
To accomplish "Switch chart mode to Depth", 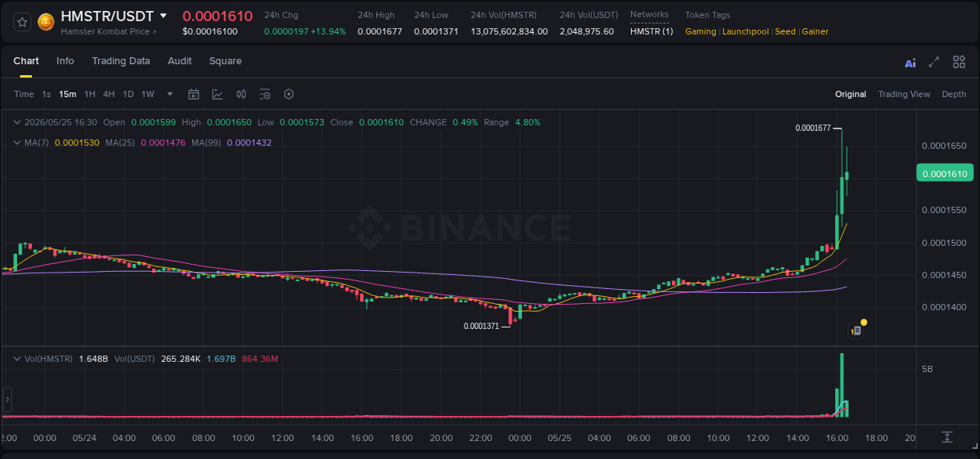I will (x=954, y=94).
